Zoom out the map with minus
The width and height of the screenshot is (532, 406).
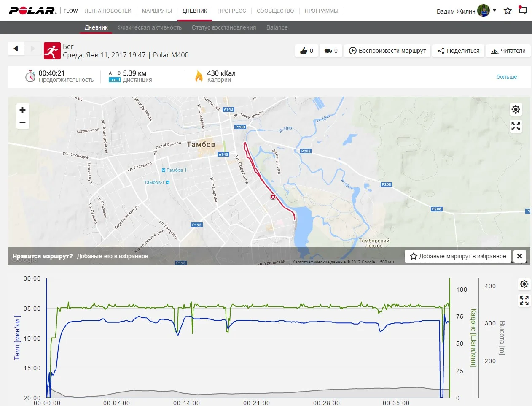tap(23, 122)
